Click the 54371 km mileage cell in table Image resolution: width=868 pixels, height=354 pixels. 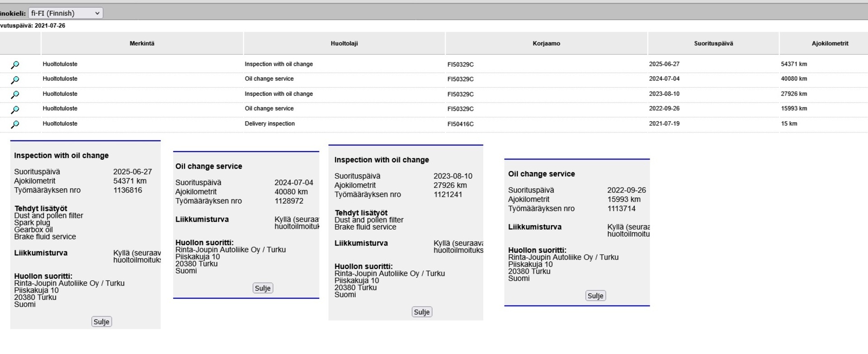tap(794, 64)
